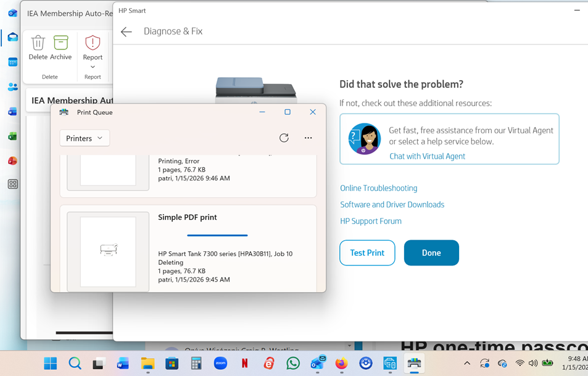The width and height of the screenshot is (588, 376).
Task: Click the 'Did that solve the problem?' heading
Action: pyautogui.click(x=401, y=84)
